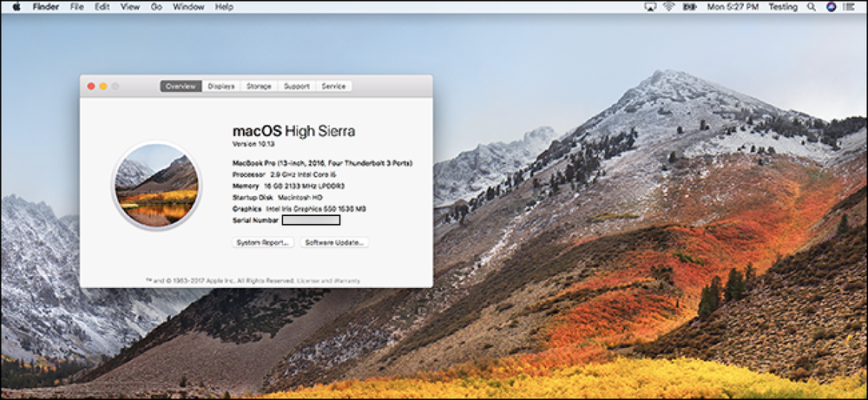Image resolution: width=868 pixels, height=400 pixels.
Task: Open the View menu
Action: (x=130, y=7)
